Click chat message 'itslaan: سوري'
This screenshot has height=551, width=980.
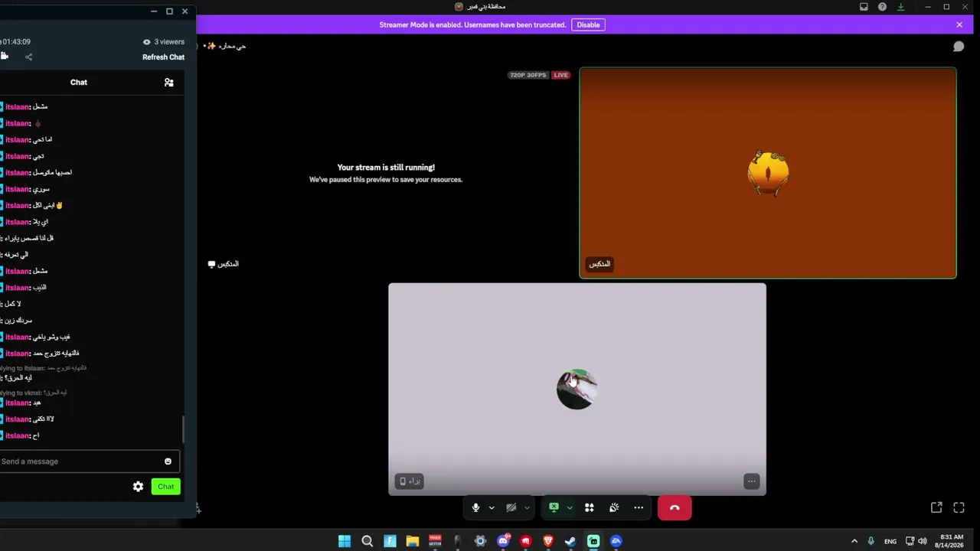click(x=28, y=189)
